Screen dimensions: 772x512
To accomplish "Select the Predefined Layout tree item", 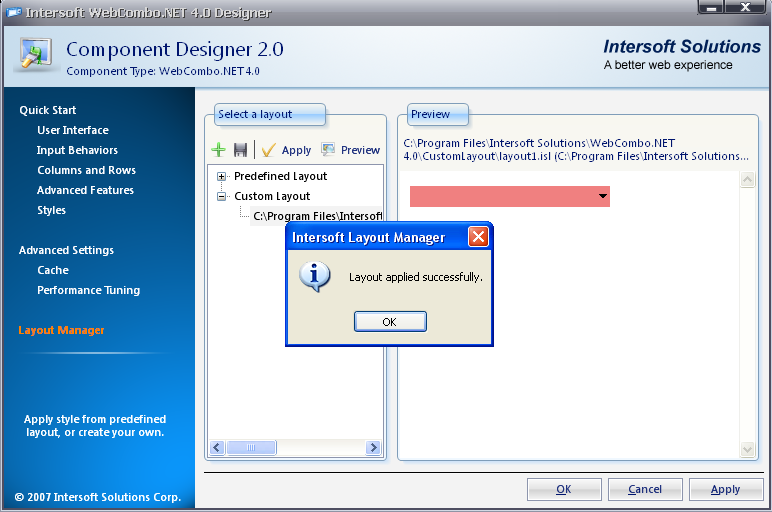I will tap(280, 176).
